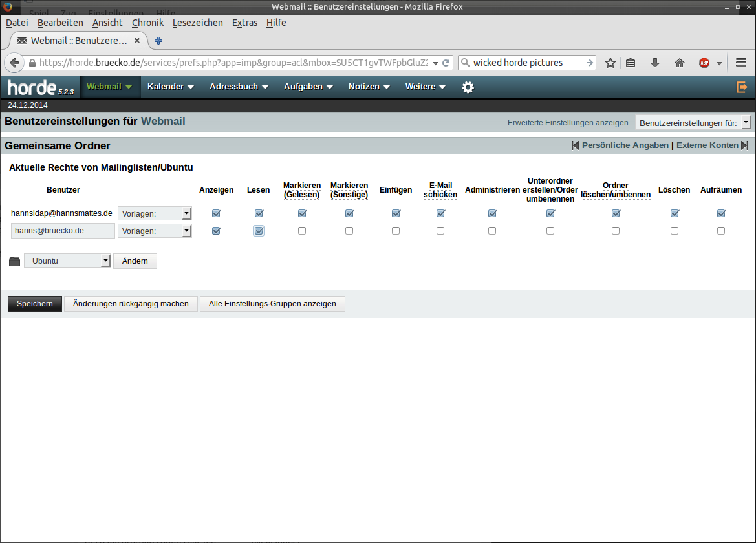The height and width of the screenshot is (543, 756).
Task: Open Benutzereinstellungen für dropdown
Action: (693, 122)
